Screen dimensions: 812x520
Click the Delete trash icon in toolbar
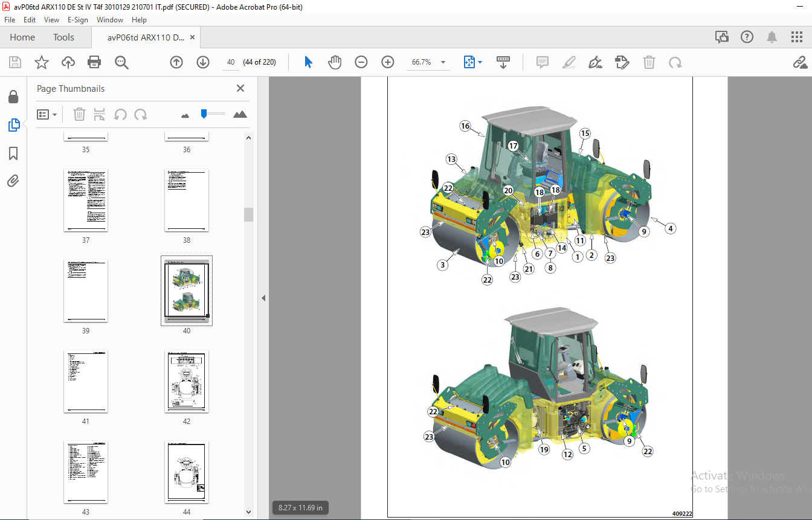[649, 62]
